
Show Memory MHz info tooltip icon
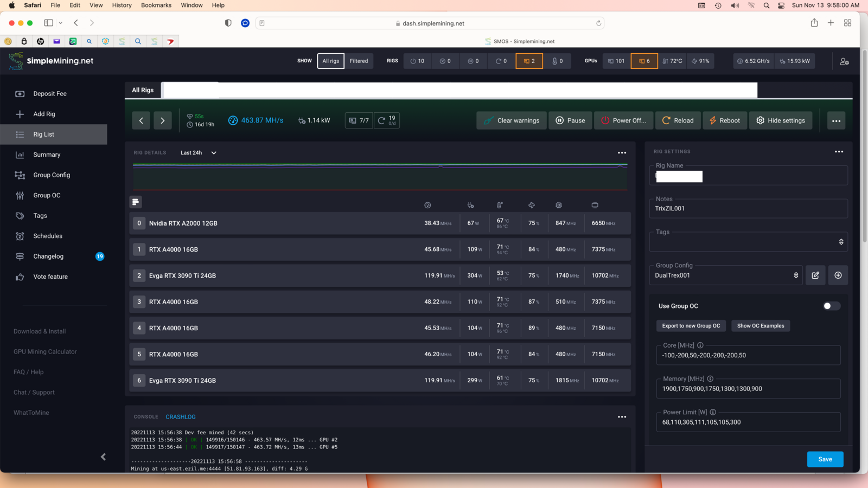710,379
